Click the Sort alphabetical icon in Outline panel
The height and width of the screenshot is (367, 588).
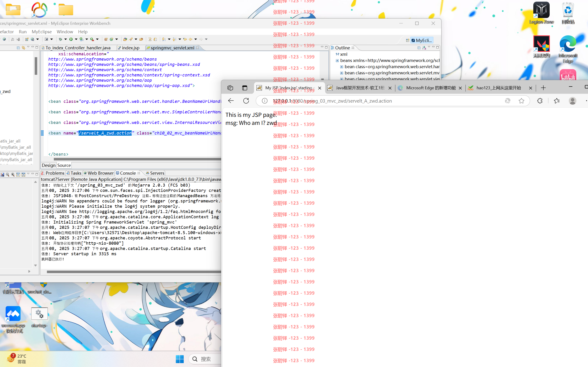[x=424, y=48]
